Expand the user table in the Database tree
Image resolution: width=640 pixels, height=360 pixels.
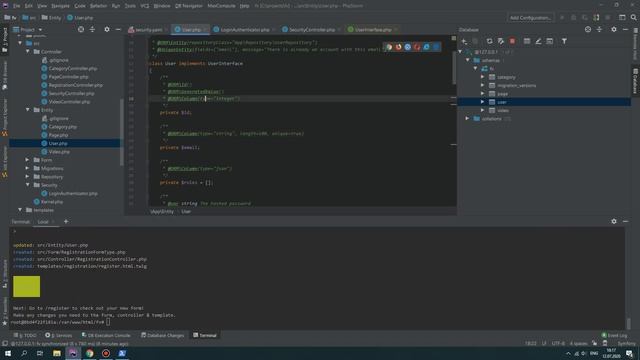[x=482, y=102]
